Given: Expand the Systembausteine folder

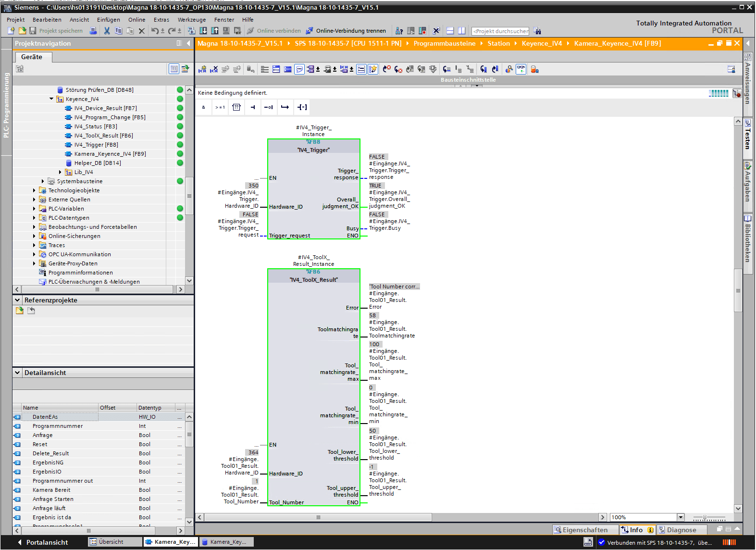Looking at the screenshot, I should click(43, 181).
